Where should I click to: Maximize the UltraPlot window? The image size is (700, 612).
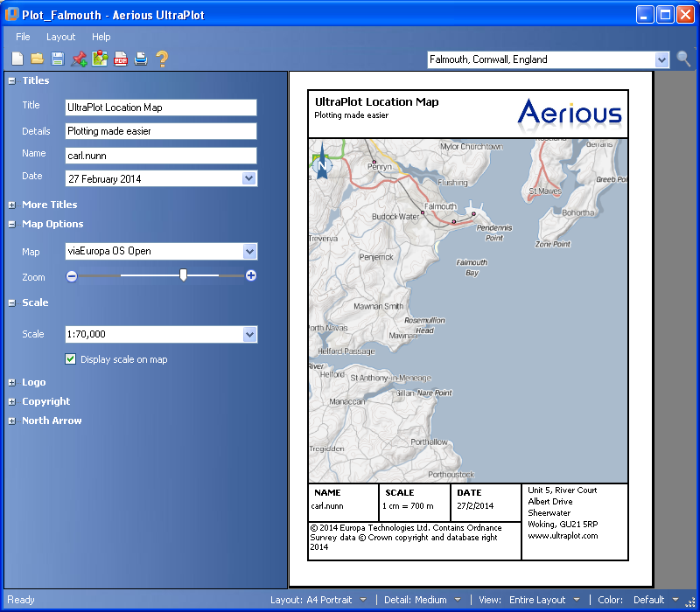click(665, 15)
